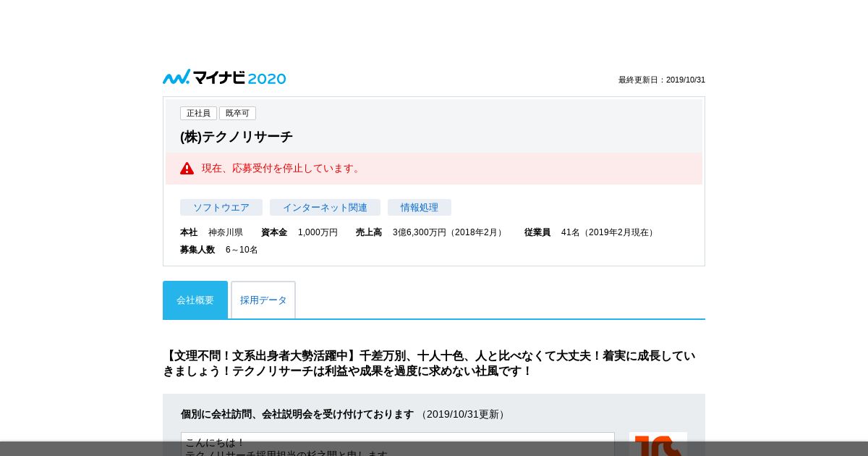This screenshot has height=456, width=868.
Task: Click the red warning triangle icon
Action: pyautogui.click(x=187, y=169)
